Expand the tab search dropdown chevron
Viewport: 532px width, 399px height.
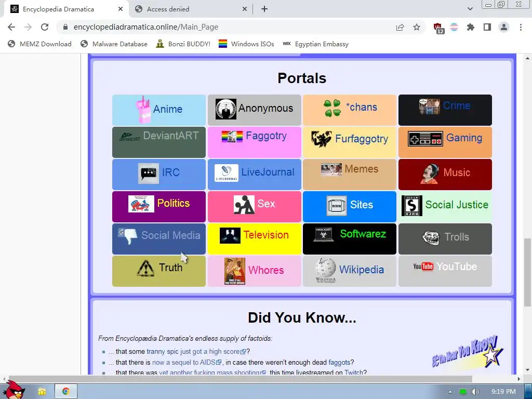pos(470,9)
